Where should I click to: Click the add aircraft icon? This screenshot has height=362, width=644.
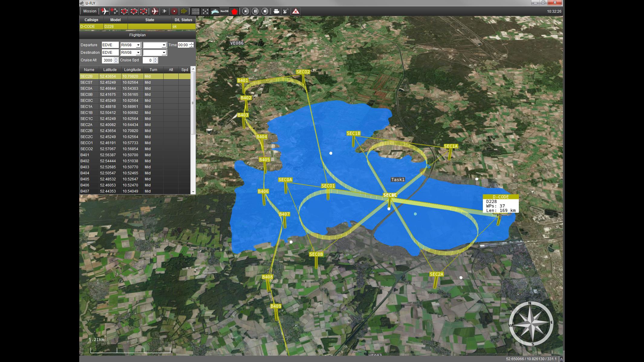coord(105,11)
